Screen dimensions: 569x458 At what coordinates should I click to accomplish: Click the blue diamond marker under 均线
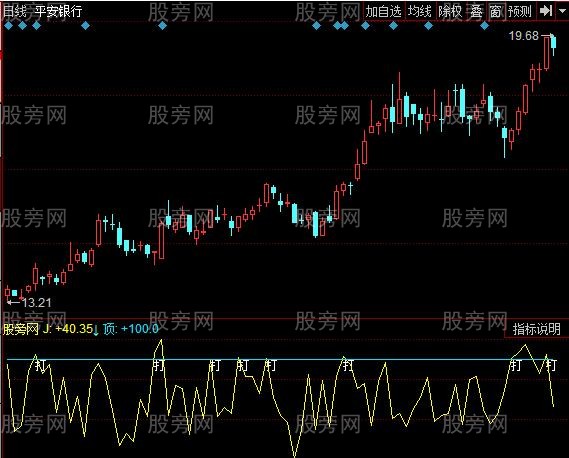coord(429,26)
